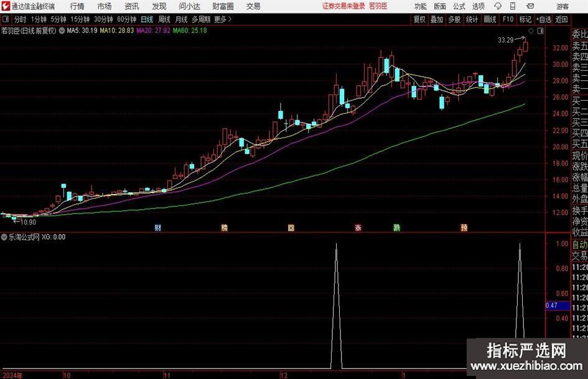This screenshot has width=588, height=379.
Task: Expand the 更多 periods dropdown
Action: pos(220,19)
